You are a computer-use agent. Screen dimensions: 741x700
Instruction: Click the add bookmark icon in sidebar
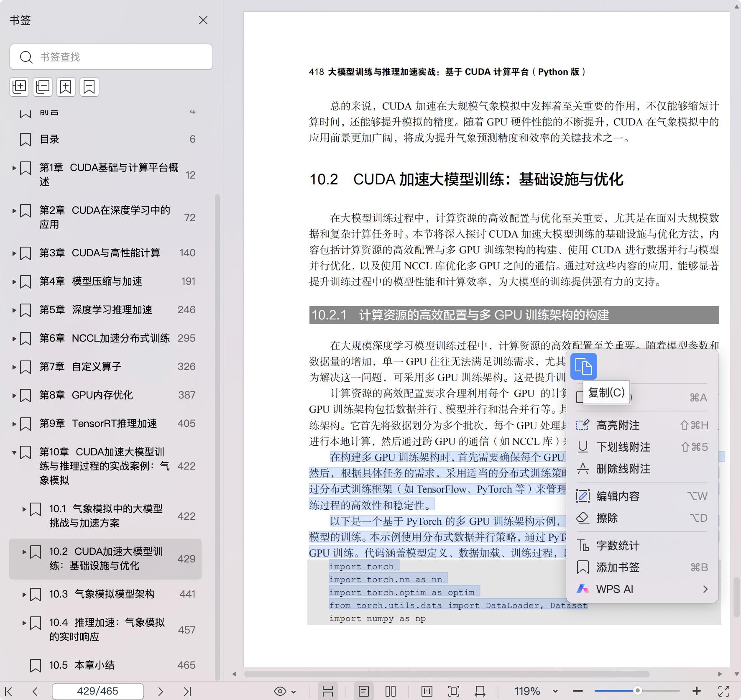point(66,87)
